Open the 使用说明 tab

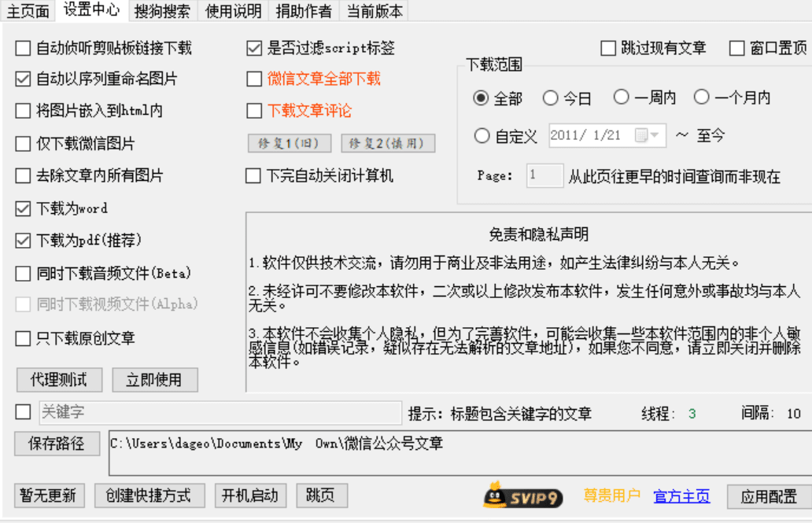233,11
